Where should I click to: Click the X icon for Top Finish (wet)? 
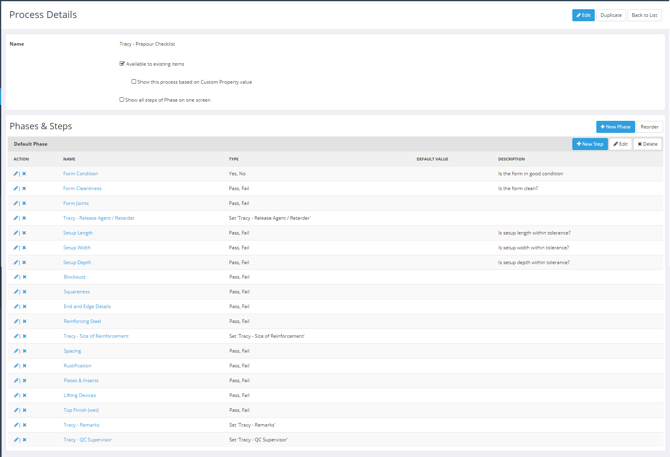[x=24, y=410]
